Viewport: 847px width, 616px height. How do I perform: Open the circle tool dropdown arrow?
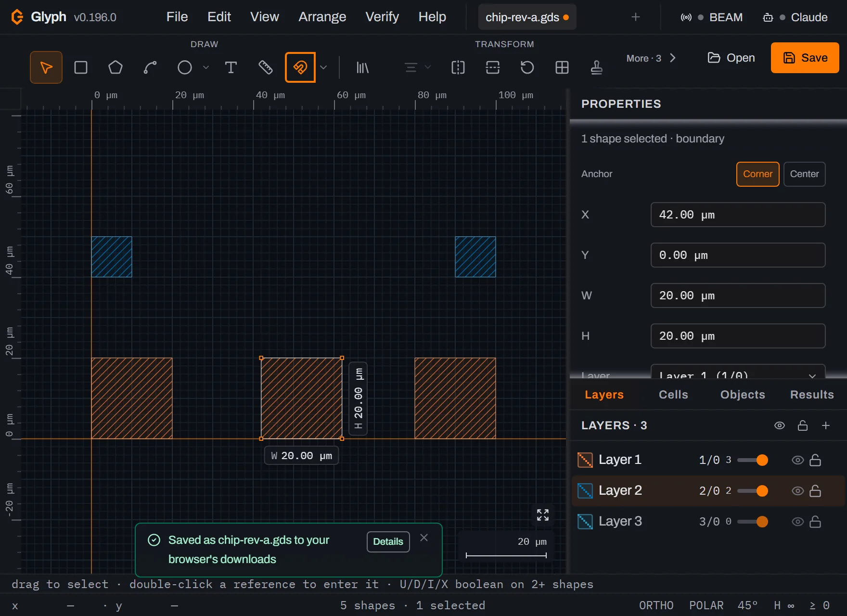tap(206, 67)
